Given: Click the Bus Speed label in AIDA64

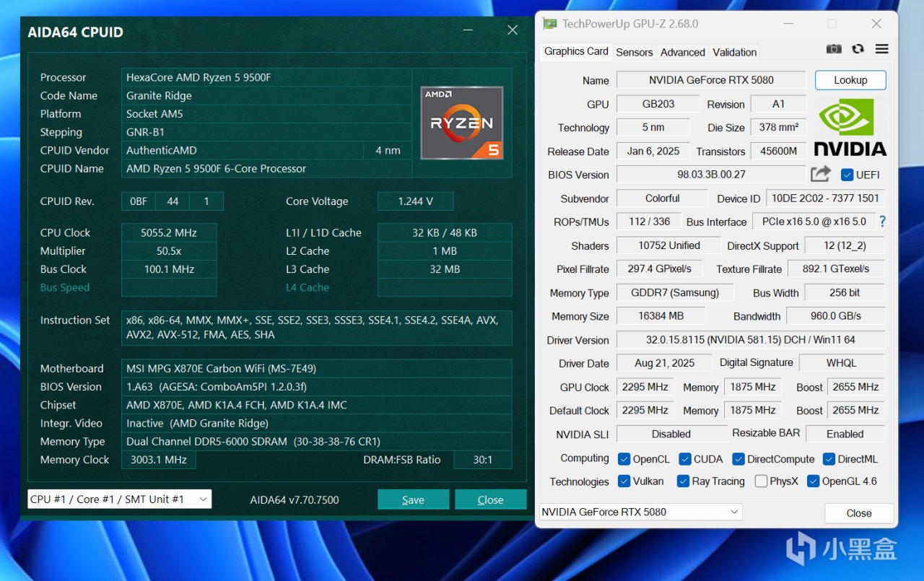Looking at the screenshot, I should [65, 287].
